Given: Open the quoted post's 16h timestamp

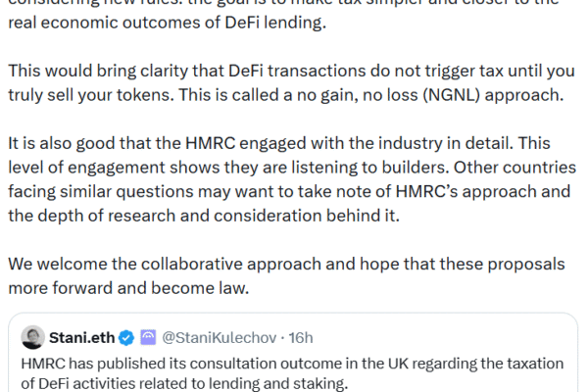Looking at the screenshot, I should (301, 338).
